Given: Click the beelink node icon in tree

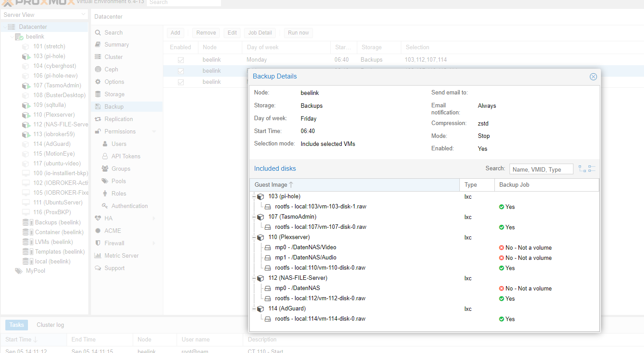Looking at the screenshot, I should [x=19, y=37].
